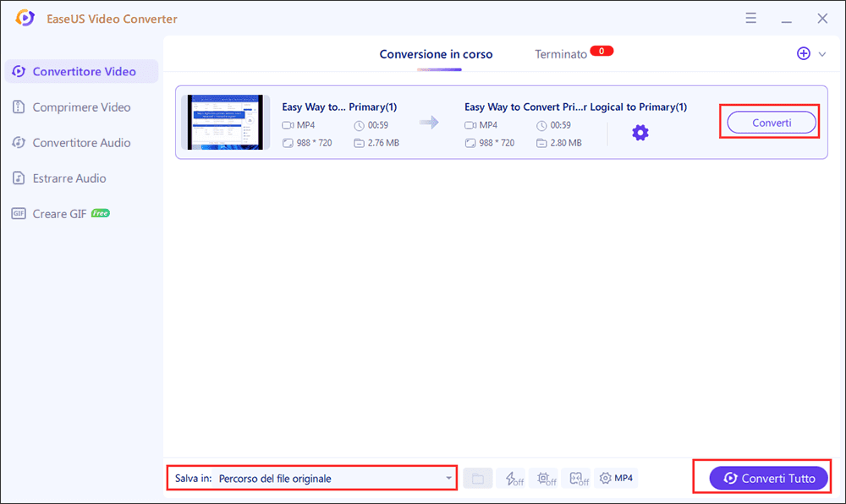Click source file size 2.76 MB
This screenshot has height=504, width=846.
pos(383,143)
